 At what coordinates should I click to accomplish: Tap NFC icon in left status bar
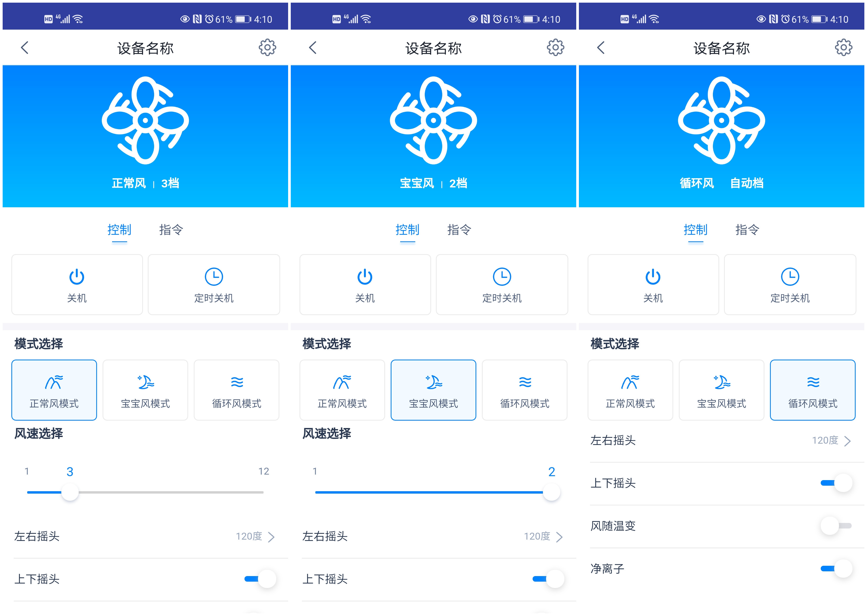click(197, 19)
